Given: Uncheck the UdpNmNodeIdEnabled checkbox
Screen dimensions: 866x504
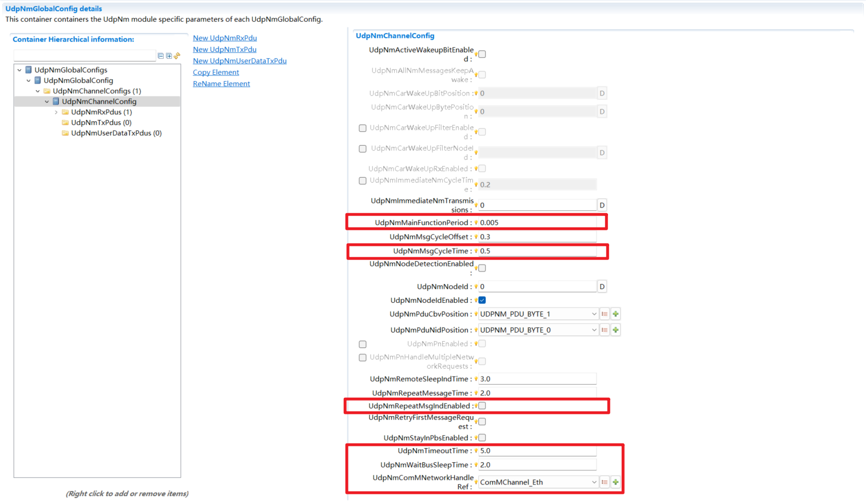Looking at the screenshot, I should (481, 300).
